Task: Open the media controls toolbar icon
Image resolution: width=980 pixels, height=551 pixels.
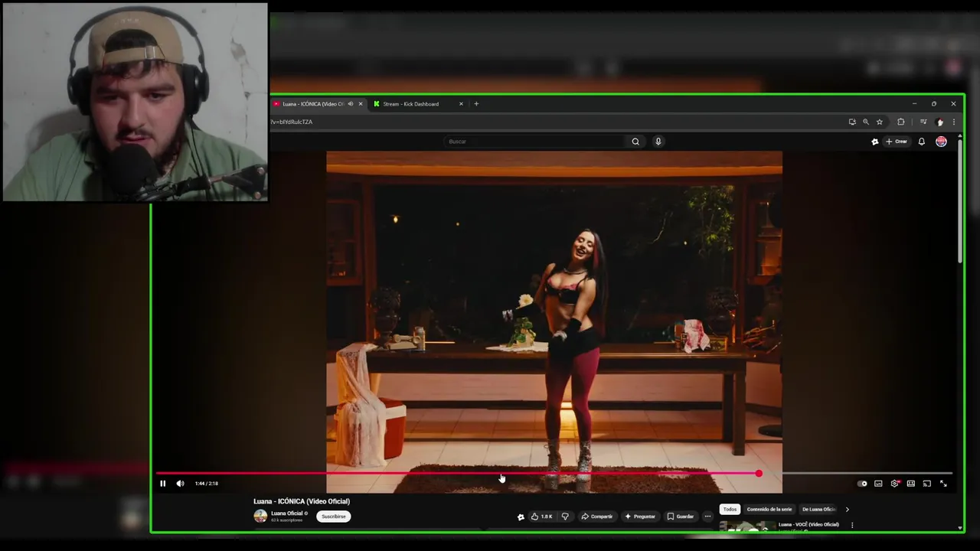Action: tap(923, 122)
